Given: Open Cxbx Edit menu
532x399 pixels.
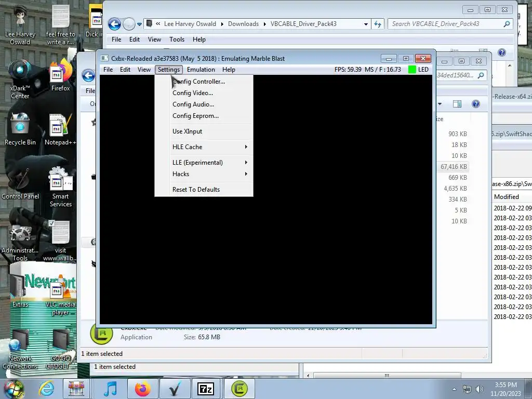Looking at the screenshot, I should coord(125,70).
